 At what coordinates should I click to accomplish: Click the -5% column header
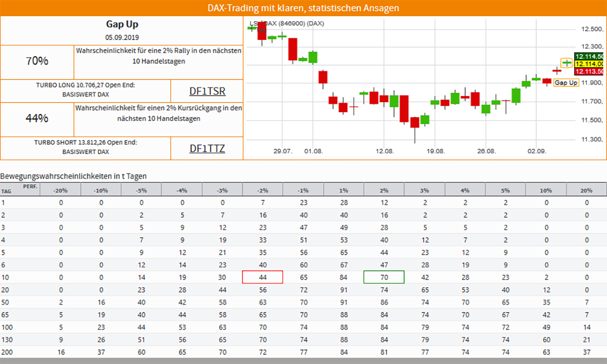[141, 190]
